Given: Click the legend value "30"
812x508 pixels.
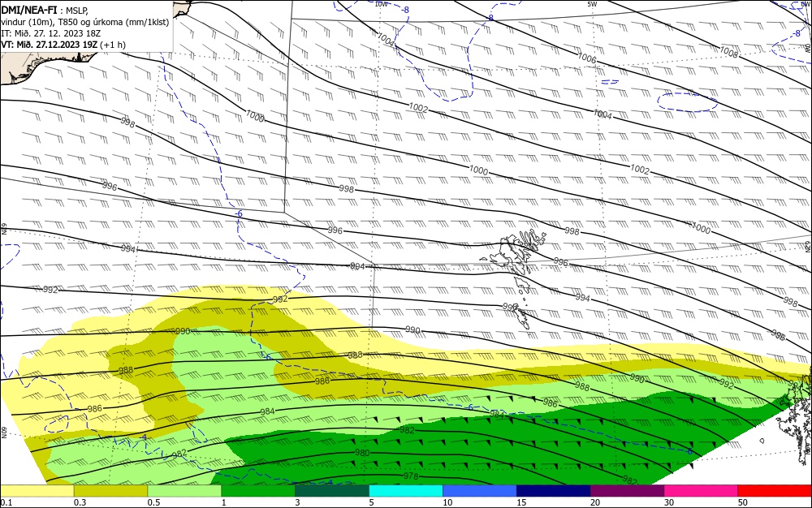Looking at the screenshot, I should pyautogui.click(x=669, y=502).
